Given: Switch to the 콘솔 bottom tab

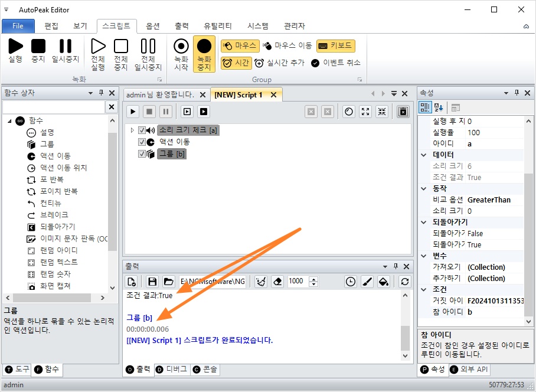Looking at the screenshot, I should [205, 370].
